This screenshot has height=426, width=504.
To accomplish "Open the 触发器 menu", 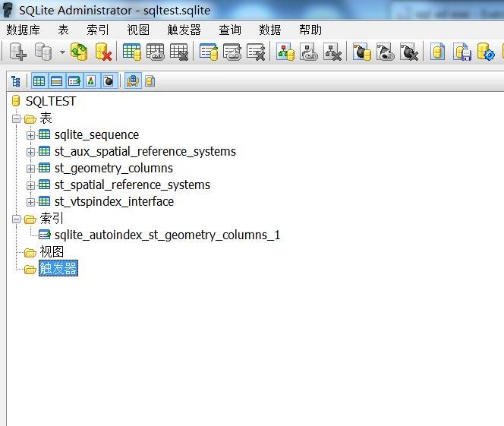I will pos(184,30).
